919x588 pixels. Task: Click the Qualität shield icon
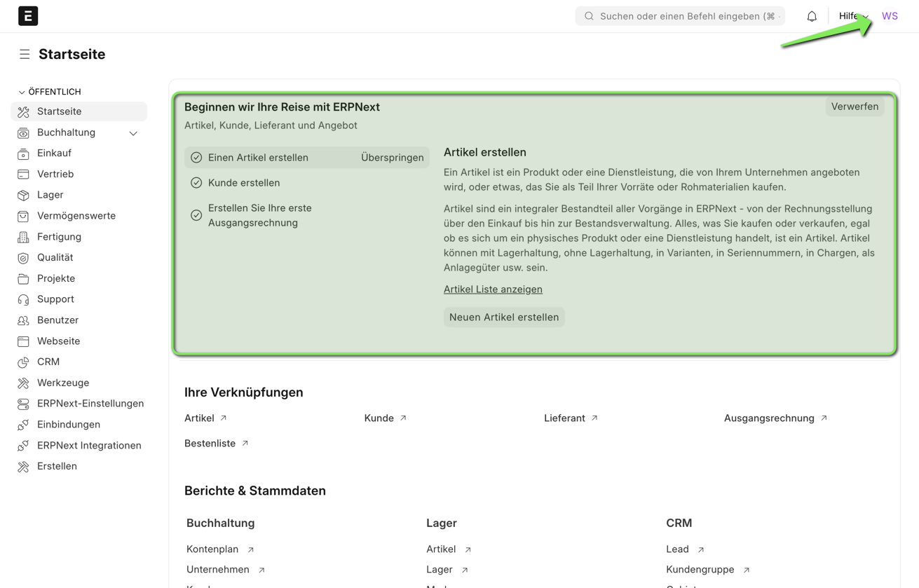[x=23, y=258]
